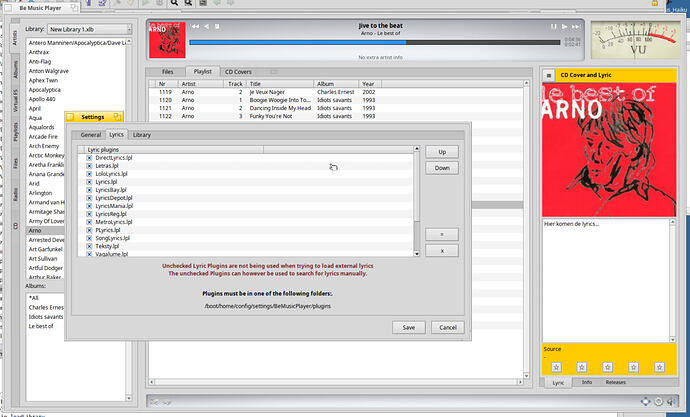This screenshot has height=417, width=690.
Task: Select playlist row 'Je Veux Nager'
Action: click(336, 92)
